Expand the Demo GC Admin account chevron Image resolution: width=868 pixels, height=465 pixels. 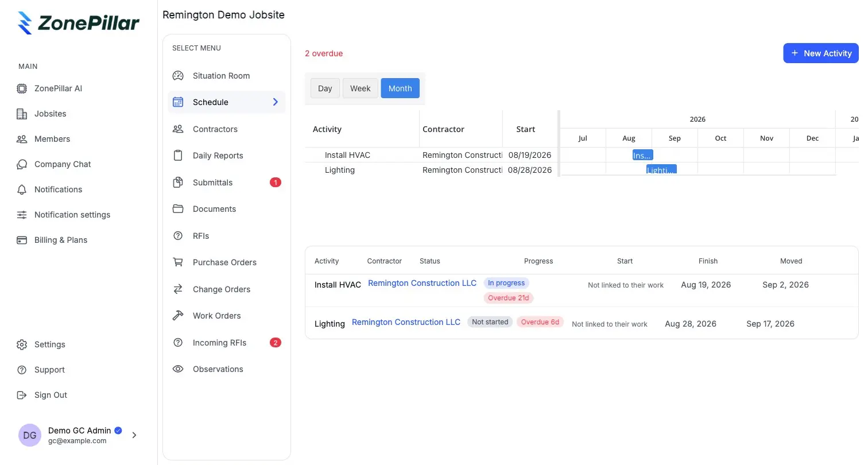click(134, 435)
